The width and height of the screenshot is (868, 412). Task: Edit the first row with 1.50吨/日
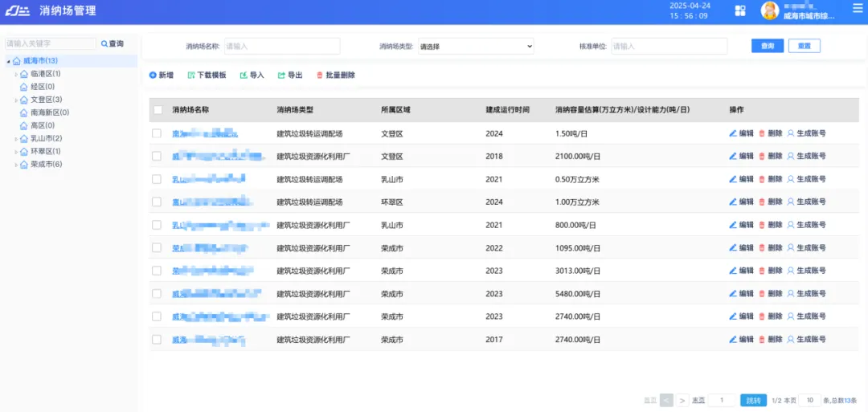click(741, 133)
